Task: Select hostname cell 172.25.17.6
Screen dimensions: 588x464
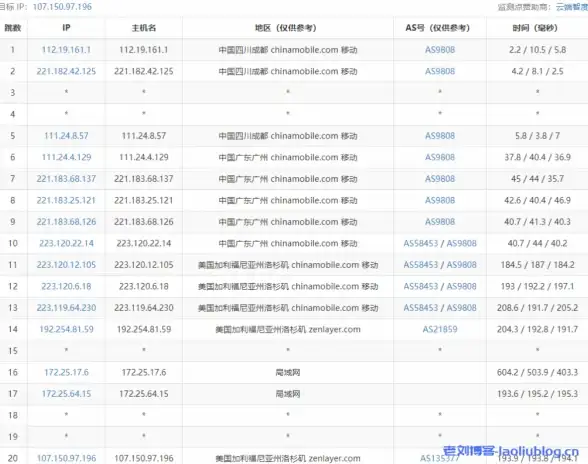Action: (x=144, y=372)
